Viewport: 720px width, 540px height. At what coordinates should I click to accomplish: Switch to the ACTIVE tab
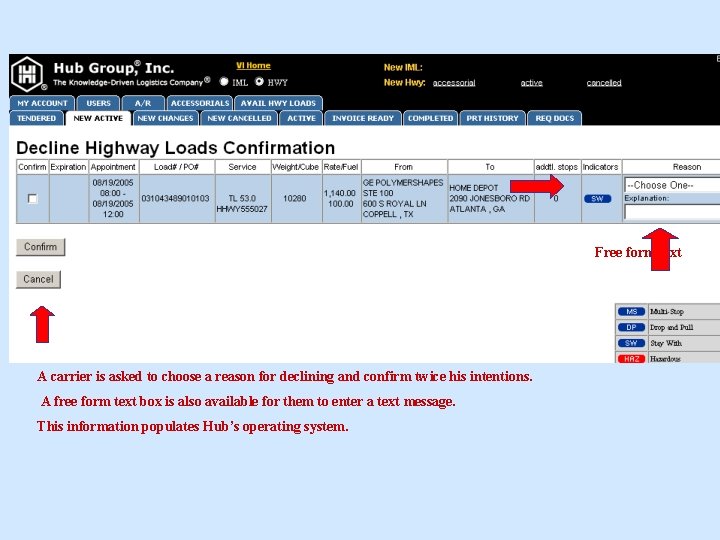coord(301,118)
